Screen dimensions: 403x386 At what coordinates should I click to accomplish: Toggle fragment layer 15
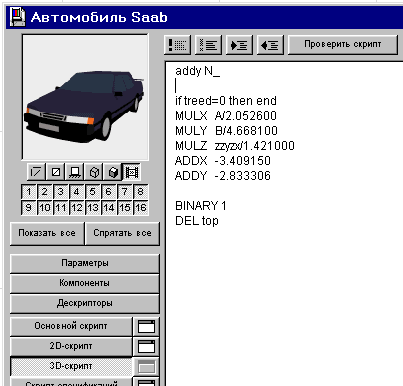pos(125,208)
